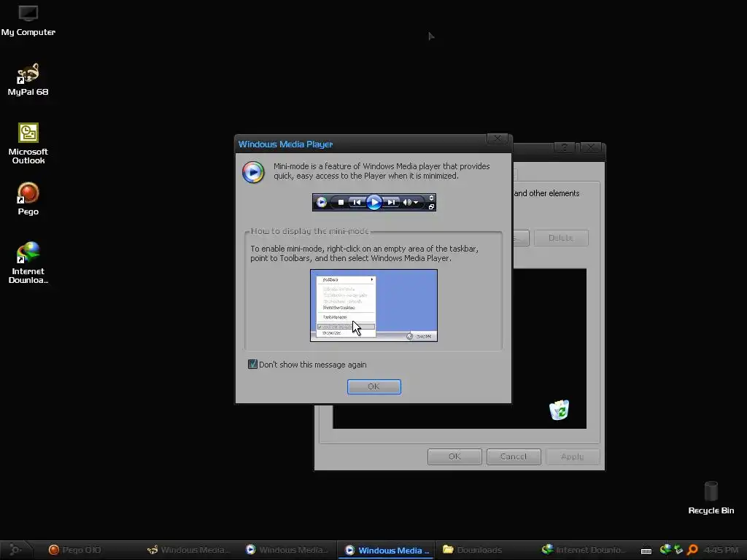Switch to Internet Download taskbar button
The height and width of the screenshot is (560, 747).
[x=583, y=550]
